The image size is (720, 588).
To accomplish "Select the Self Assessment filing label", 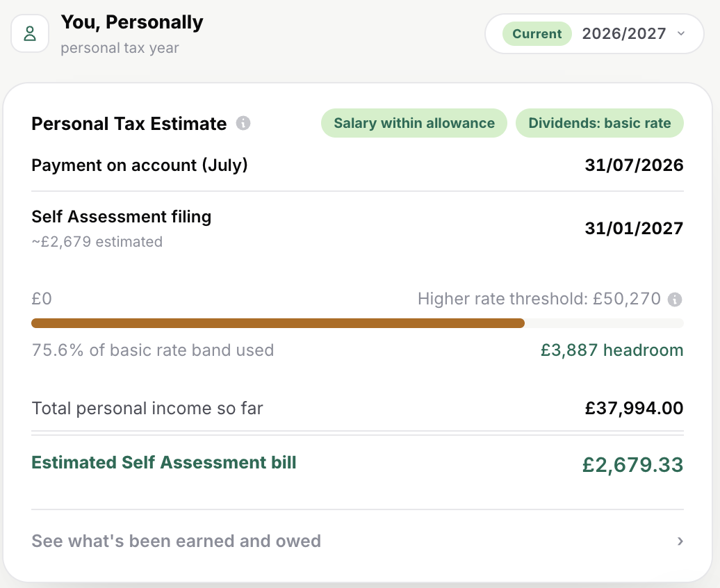I will pos(121,216).
